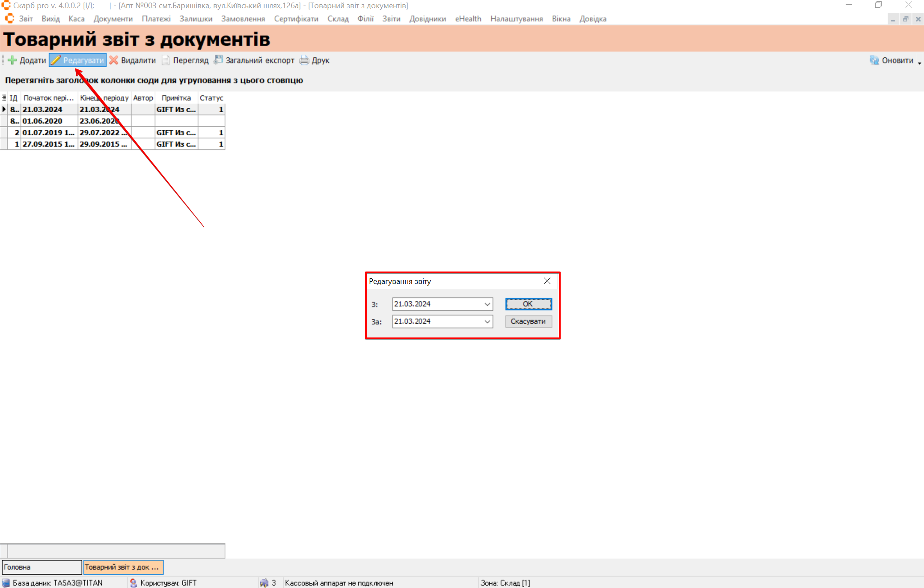Click the green plus Додати icon

12,60
